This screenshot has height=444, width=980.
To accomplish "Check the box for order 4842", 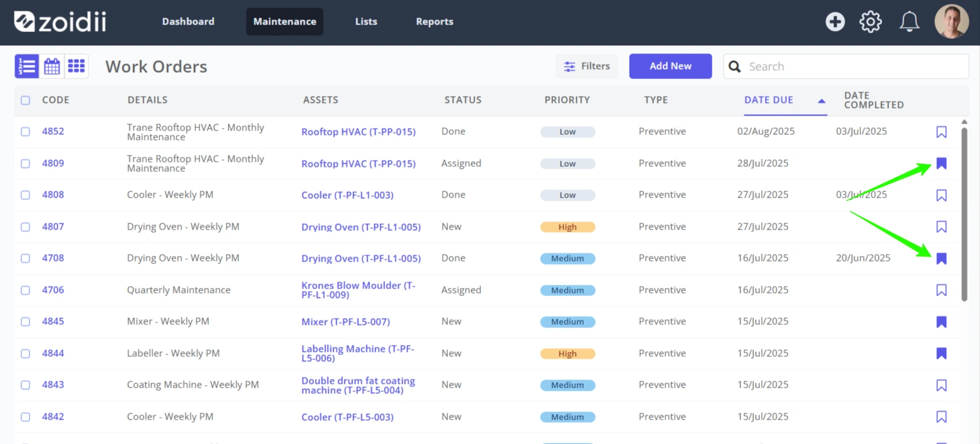I will (x=25, y=416).
